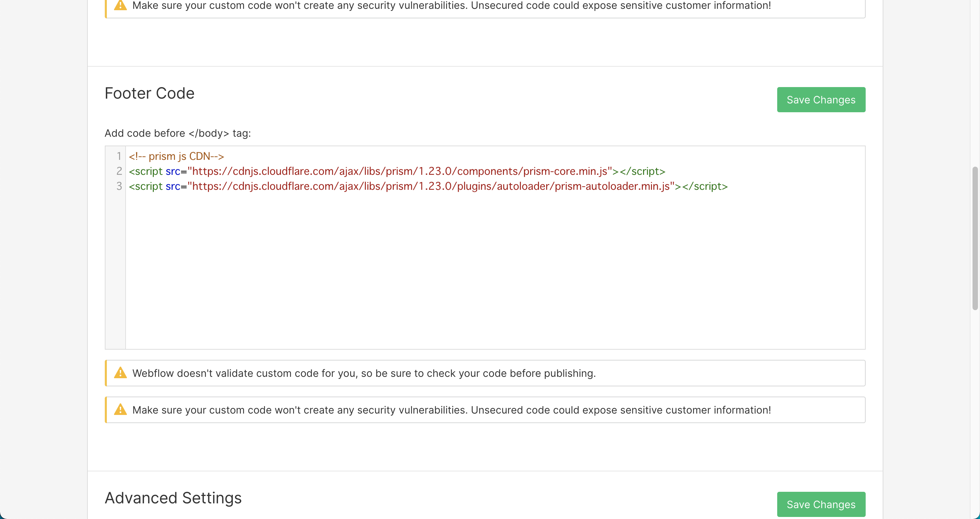Select line number 2 in the editor gutter
Image resolution: width=980 pixels, height=519 pixels.
point(119,171)
